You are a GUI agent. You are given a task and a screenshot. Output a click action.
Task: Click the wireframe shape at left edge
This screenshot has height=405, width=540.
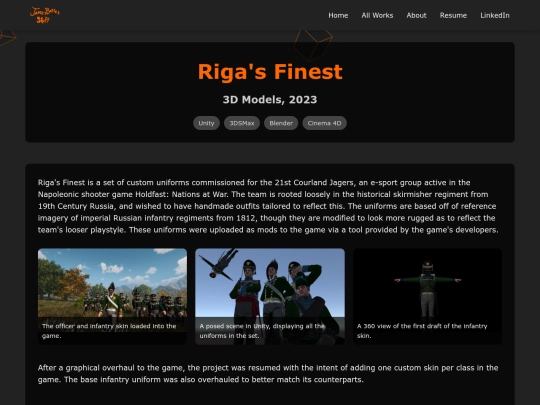(8, 37)
